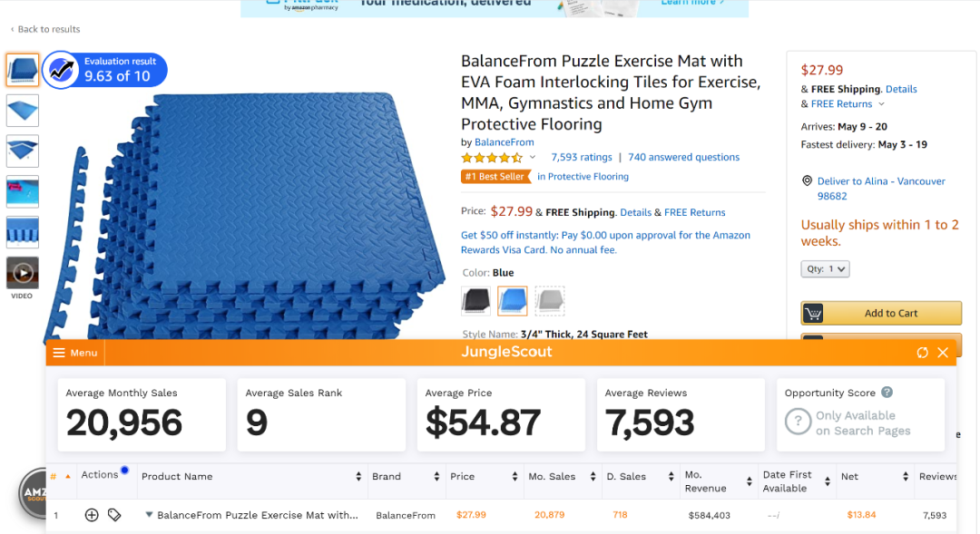Expand the star ratings breakdown arrow
The image size is (980, 534).
[533, 158]
